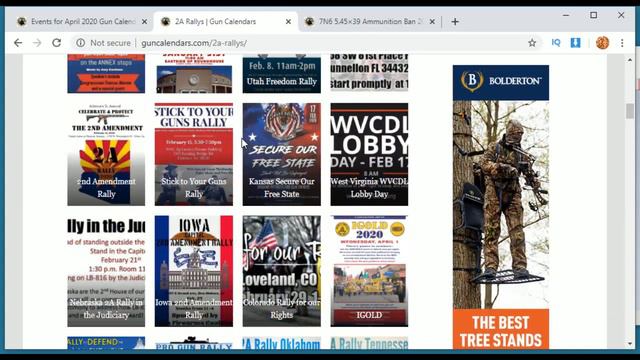
Task: Open a new browser tab
Action: point(455,22)
